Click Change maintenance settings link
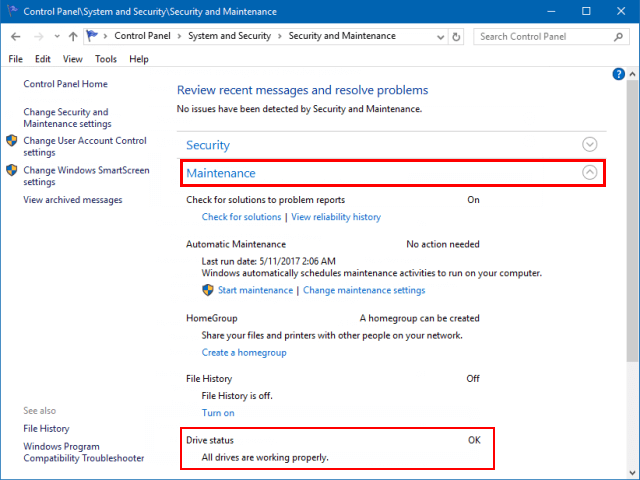Viewport: 640px width, 480px height. [364, 290]
